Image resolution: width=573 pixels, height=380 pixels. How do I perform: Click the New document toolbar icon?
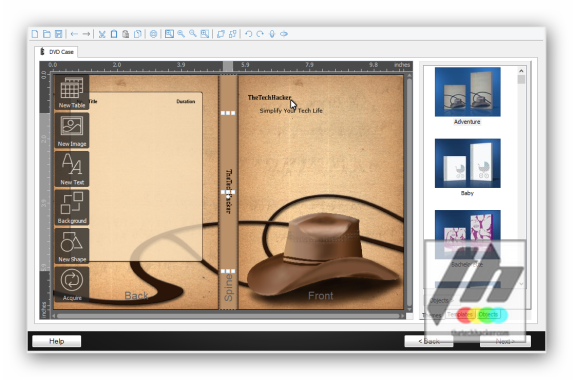pos(35,34)
